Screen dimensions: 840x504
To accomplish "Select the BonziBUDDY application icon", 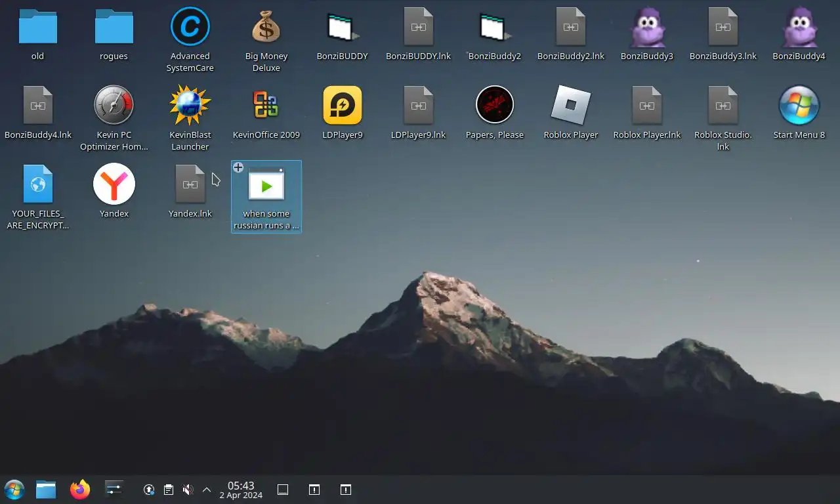I will pyautogui.click(x=342, y=27).
